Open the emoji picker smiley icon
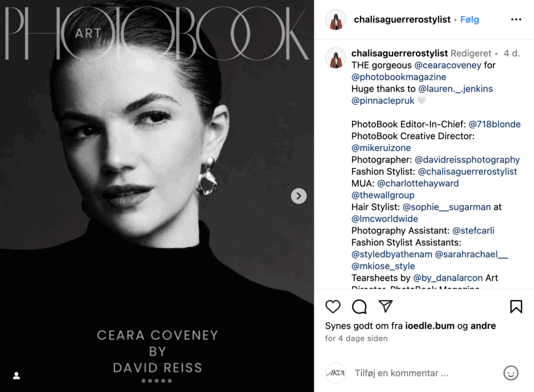 click(511, 373)
